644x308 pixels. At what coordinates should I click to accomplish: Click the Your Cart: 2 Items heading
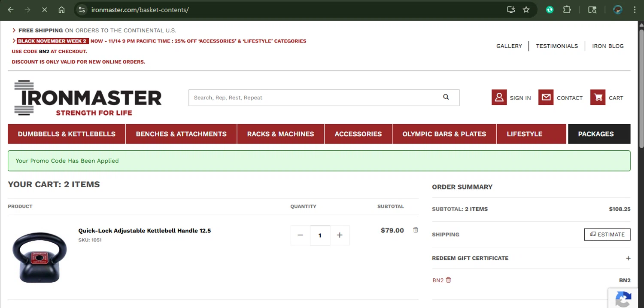tap(54, 184)
